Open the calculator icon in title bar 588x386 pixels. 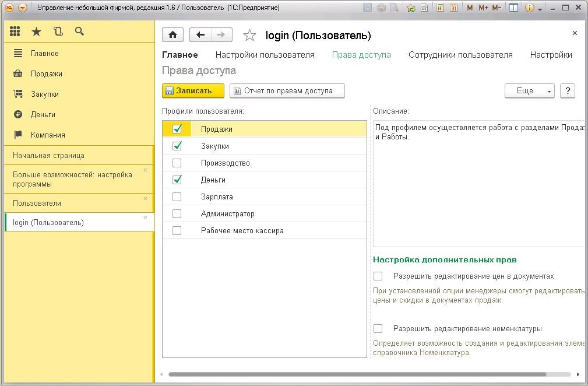[440, 8]
